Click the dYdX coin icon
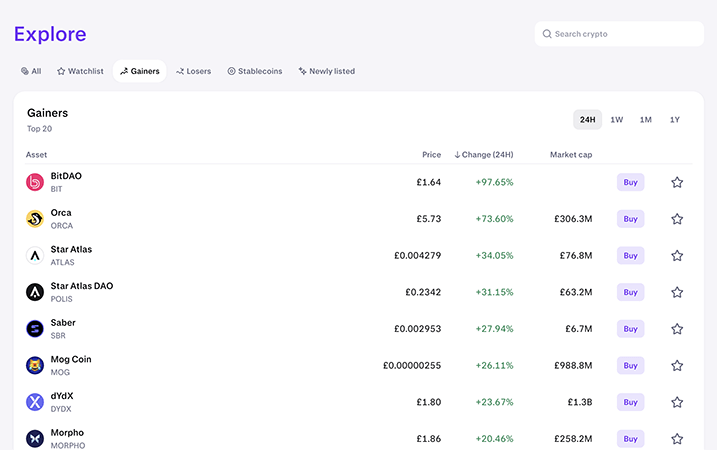717x450 pixels. tap(35, 402)
